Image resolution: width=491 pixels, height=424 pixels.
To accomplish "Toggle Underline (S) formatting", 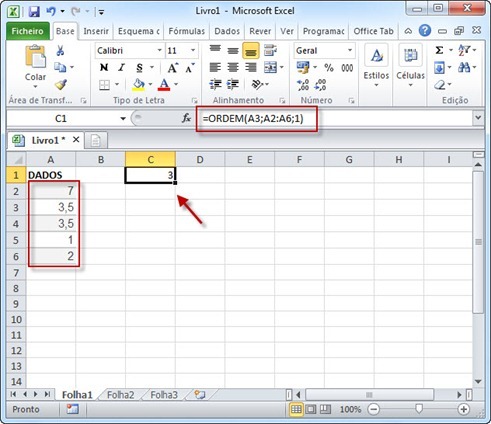I will (x=140, y=68).
